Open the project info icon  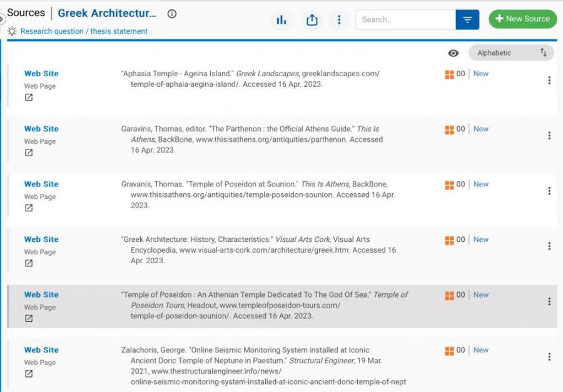click(172, 14)
